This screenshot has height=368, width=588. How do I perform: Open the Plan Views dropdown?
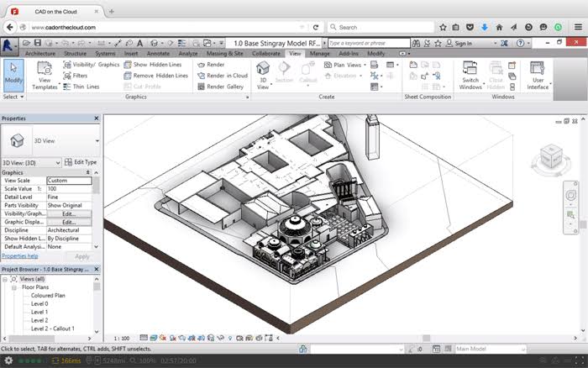(x=345, y=65)
